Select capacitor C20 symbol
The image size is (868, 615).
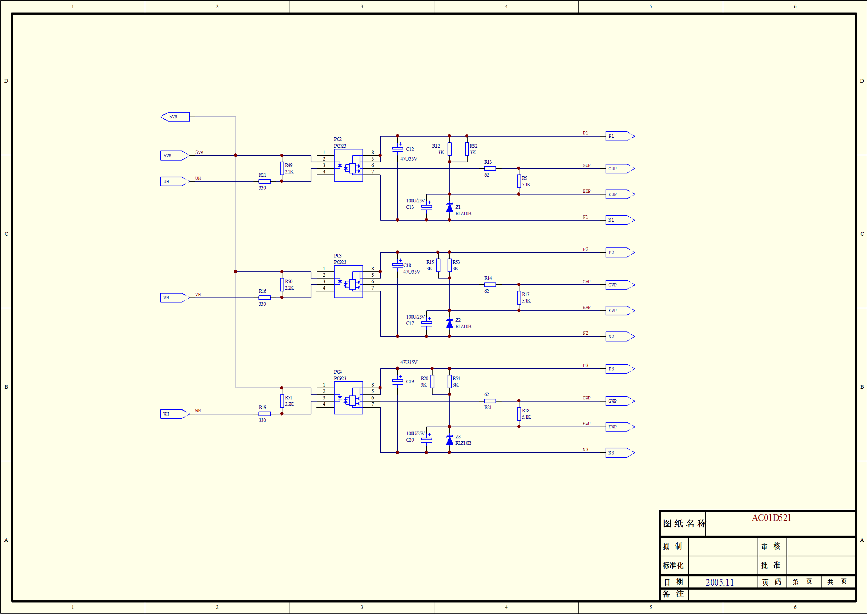[426, 440]
